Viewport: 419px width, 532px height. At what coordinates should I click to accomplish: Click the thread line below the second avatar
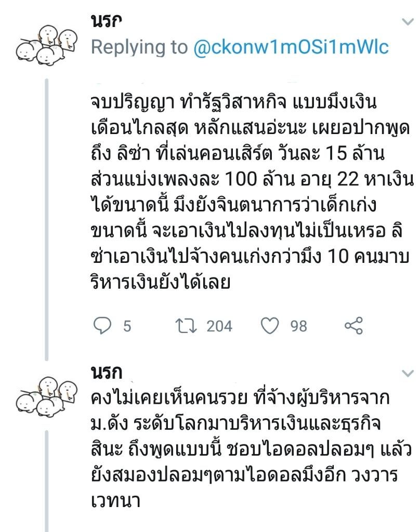coord(47,481)
